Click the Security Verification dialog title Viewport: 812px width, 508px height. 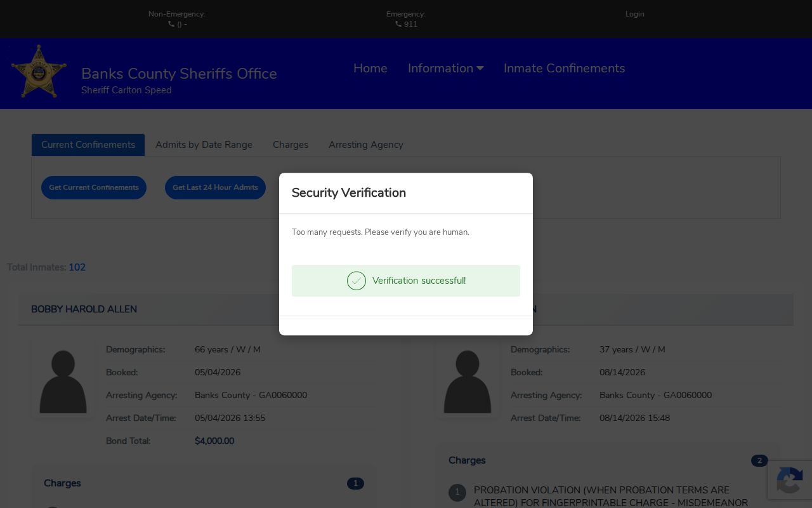click(349, 193)
